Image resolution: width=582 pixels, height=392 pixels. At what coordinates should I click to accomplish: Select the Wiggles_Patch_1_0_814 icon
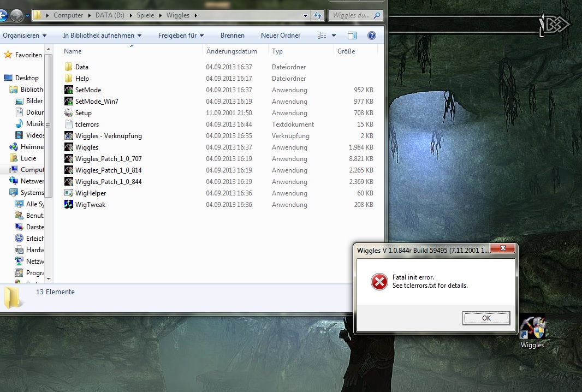click(x=69, y=170)
